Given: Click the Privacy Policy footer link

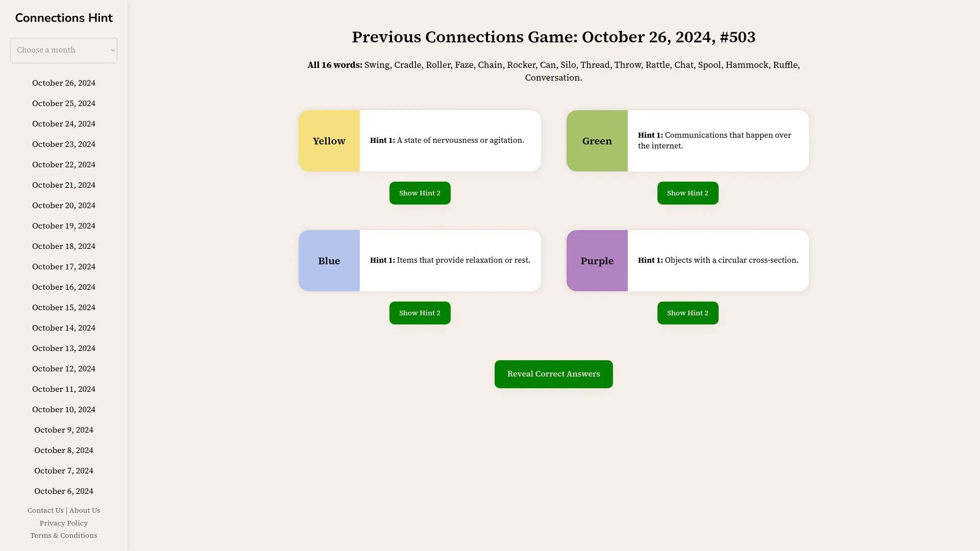Looking at the screenshot, I should (x=63, y=523).
